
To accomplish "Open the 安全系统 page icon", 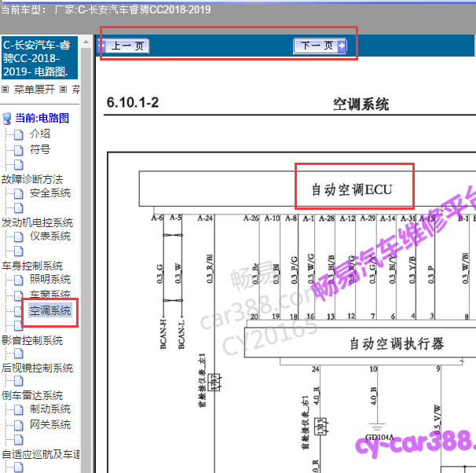I will [x=19, y=193].
